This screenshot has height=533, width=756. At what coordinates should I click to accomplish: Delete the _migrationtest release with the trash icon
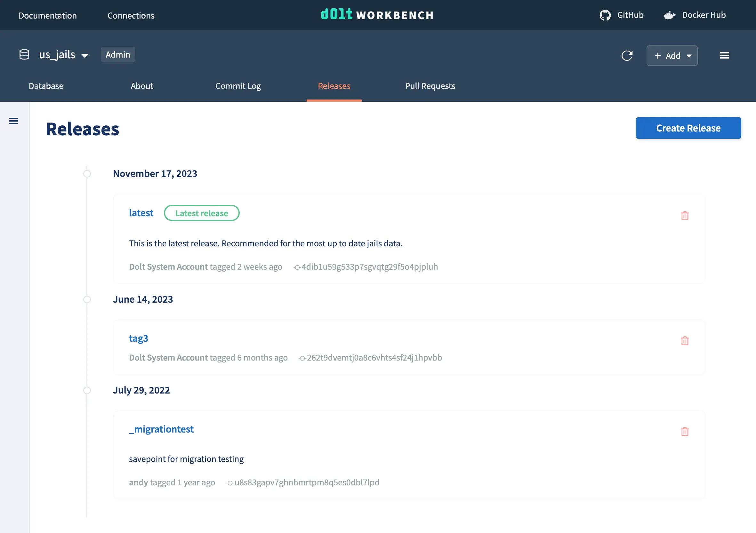pos(685,432)
